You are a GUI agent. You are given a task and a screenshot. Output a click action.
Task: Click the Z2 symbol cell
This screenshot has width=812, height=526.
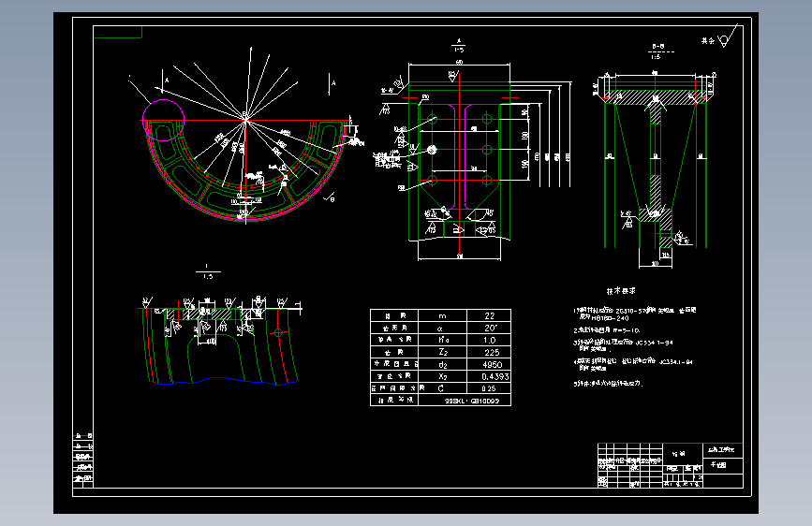coord(443,352)
